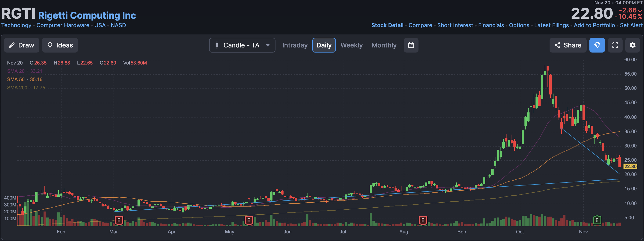Open Stock Detail link

tap(387, 25)
